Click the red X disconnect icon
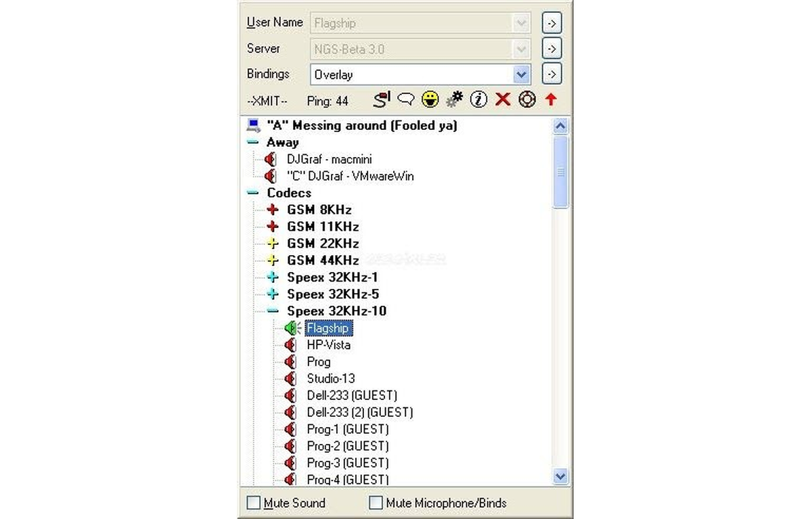 pyautogui.click(x=502, y=99)
